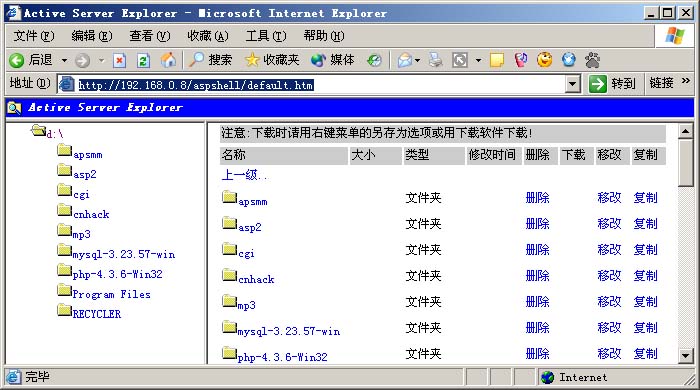This screenshot has height=390, width=700.
Task: Expand the Links (链接) chevron
Action: 686,81
